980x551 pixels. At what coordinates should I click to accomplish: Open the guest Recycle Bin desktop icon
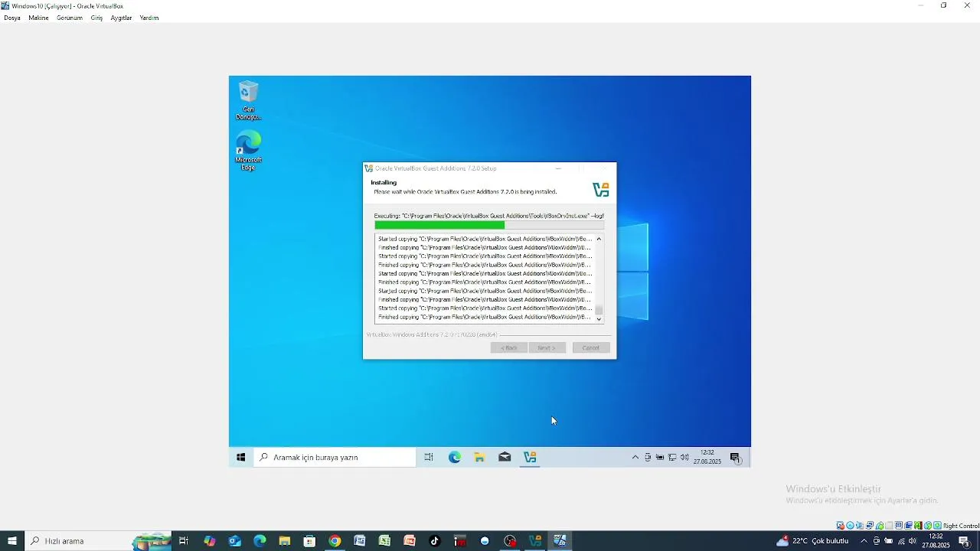point(248,100)
